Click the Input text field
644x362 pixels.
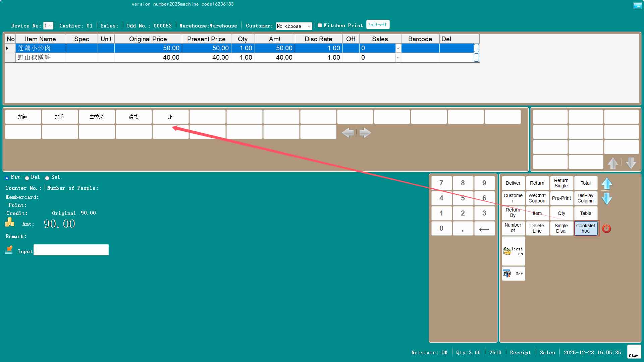71,250
